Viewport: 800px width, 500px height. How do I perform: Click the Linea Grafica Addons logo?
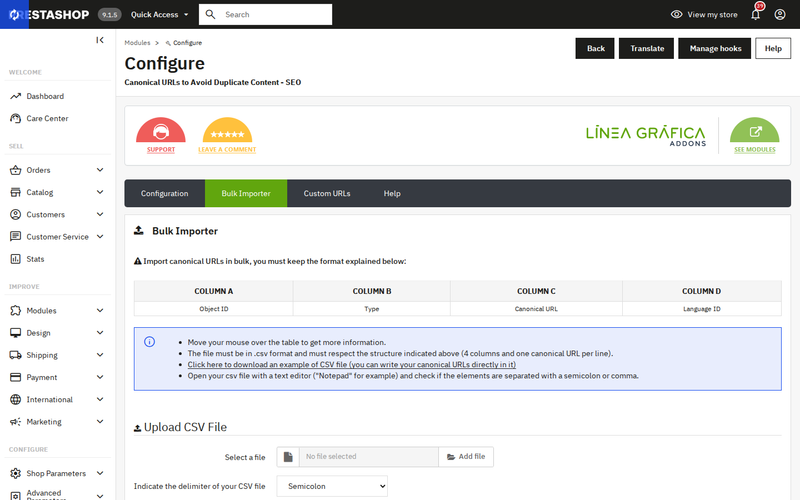pyautogui.click(x=646, y=136)
